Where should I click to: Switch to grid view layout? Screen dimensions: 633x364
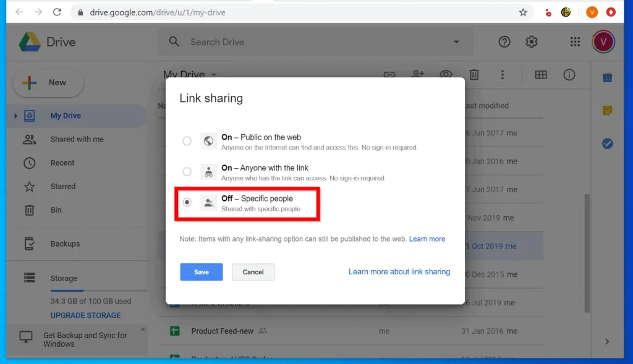541,75
